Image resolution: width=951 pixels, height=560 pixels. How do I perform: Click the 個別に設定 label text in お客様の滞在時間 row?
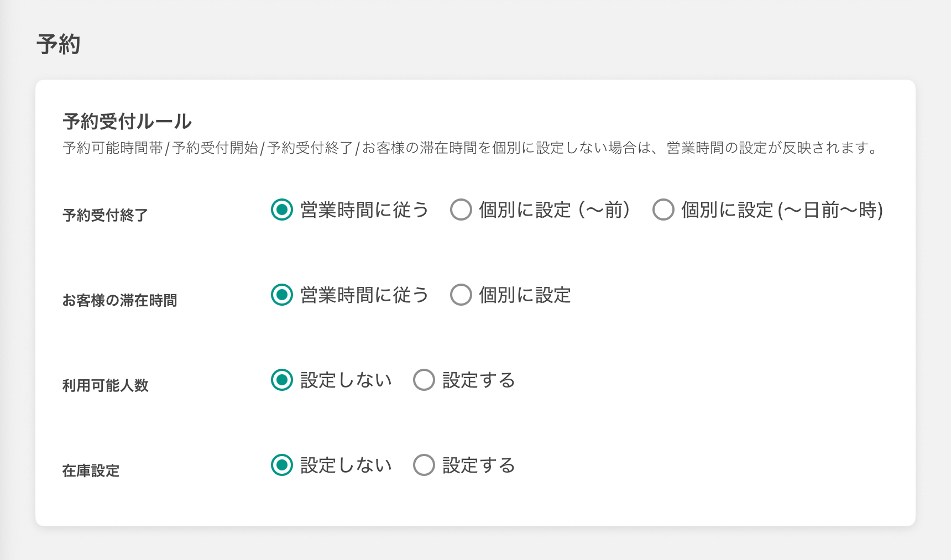525,295
